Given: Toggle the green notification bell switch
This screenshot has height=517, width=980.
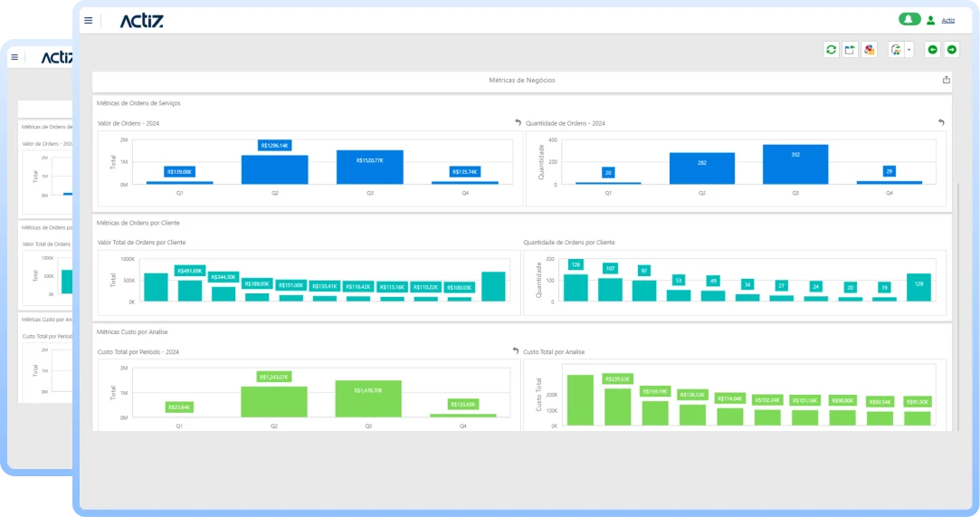Looking at the screenshot, I should pyautogui.click(x=909, y=19).
